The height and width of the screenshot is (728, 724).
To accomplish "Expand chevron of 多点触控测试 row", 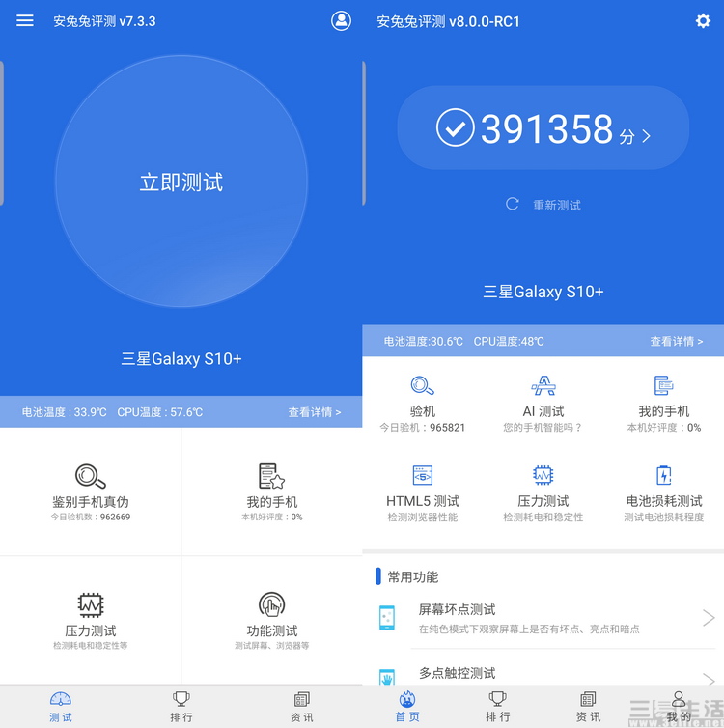I will pyautogui.click(x=709, y=679).
